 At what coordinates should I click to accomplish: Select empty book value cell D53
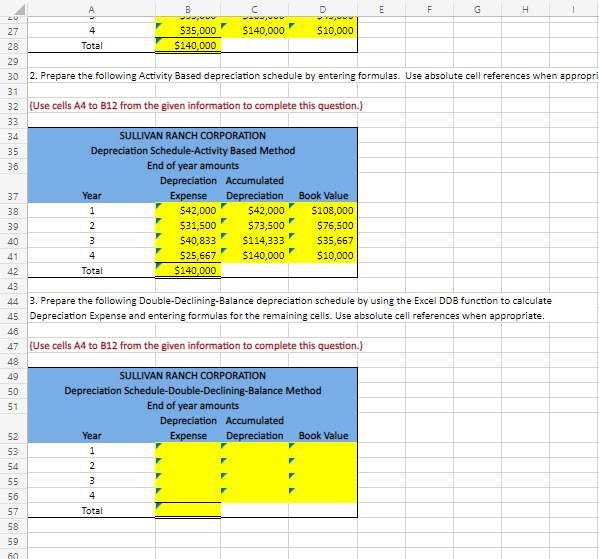(323, 450)
